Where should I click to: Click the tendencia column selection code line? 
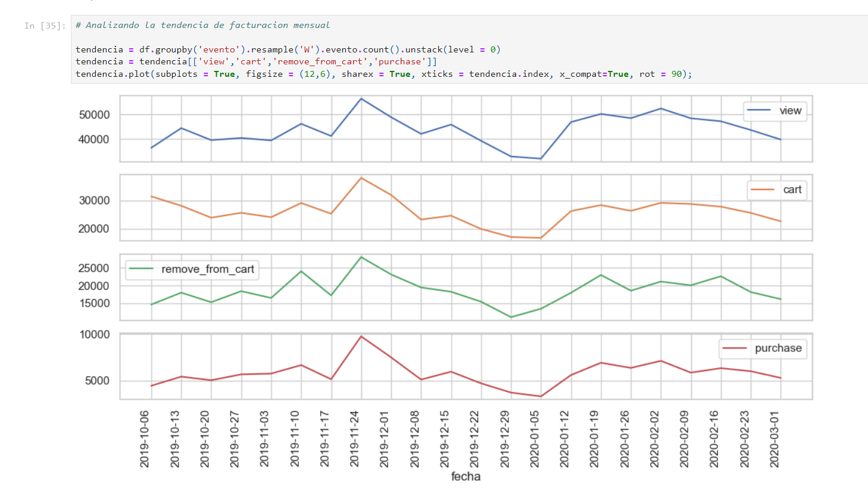[x=257, y=61]
